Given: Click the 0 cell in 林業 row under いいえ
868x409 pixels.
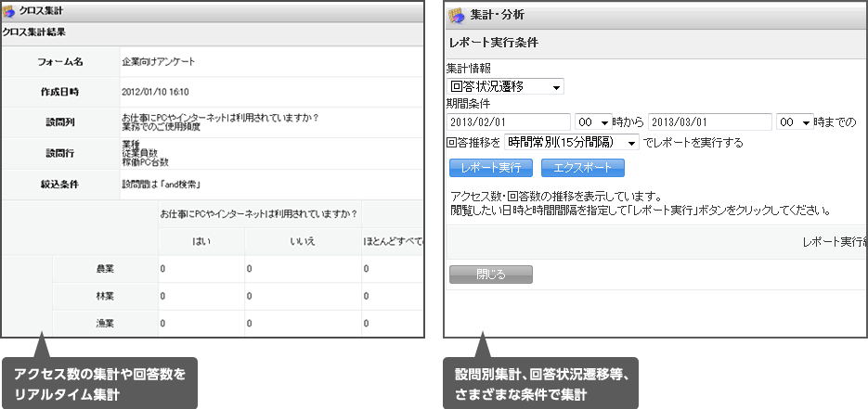Looking at the screenshot, I should [x=303, y=296].
